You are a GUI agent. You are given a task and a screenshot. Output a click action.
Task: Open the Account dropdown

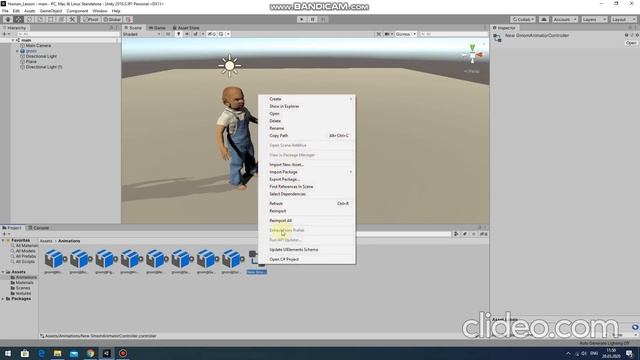point(564,19)
